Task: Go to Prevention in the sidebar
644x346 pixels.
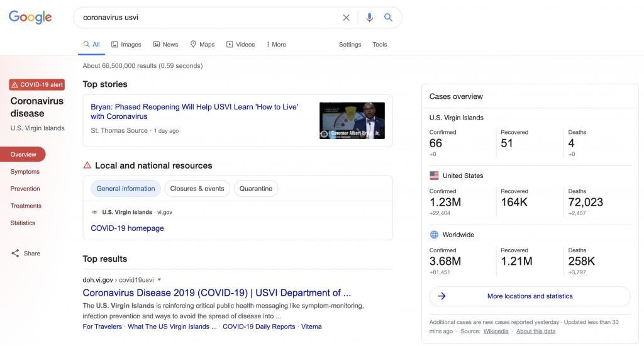Action: point(25,189)
